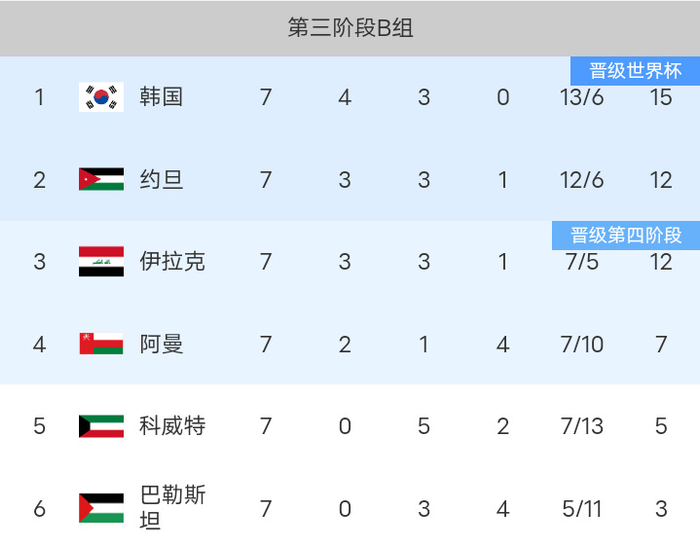Click the 晋级第四阶段 label
The height and width of the screenshot is (547, 700).
point(626,235)
